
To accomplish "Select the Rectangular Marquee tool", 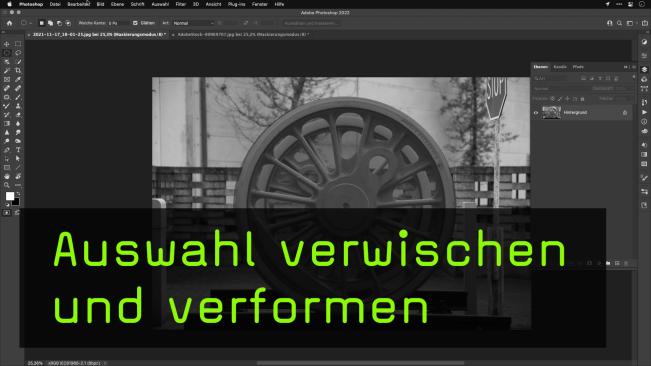I will [x=18, y=44].
